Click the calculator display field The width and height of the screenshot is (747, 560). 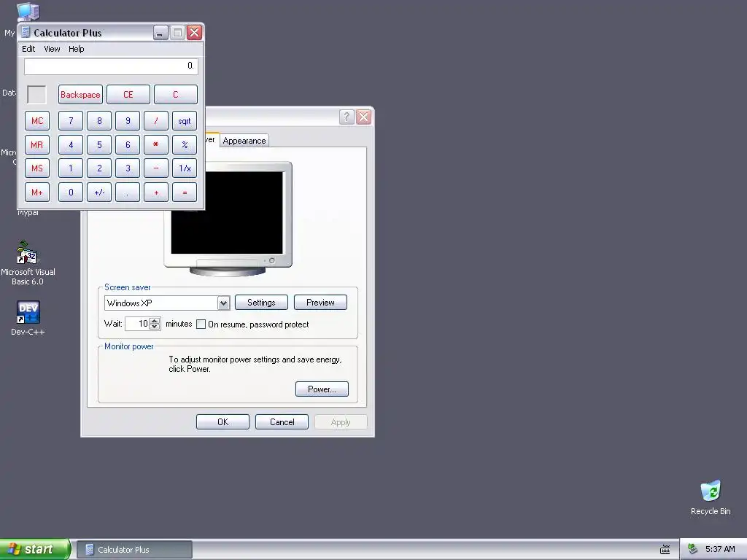coord(111,66)
